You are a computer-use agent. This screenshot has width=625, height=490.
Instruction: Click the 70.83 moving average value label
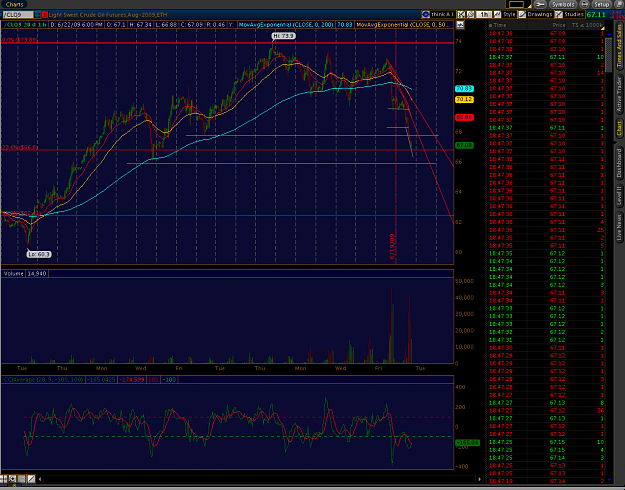345,25
